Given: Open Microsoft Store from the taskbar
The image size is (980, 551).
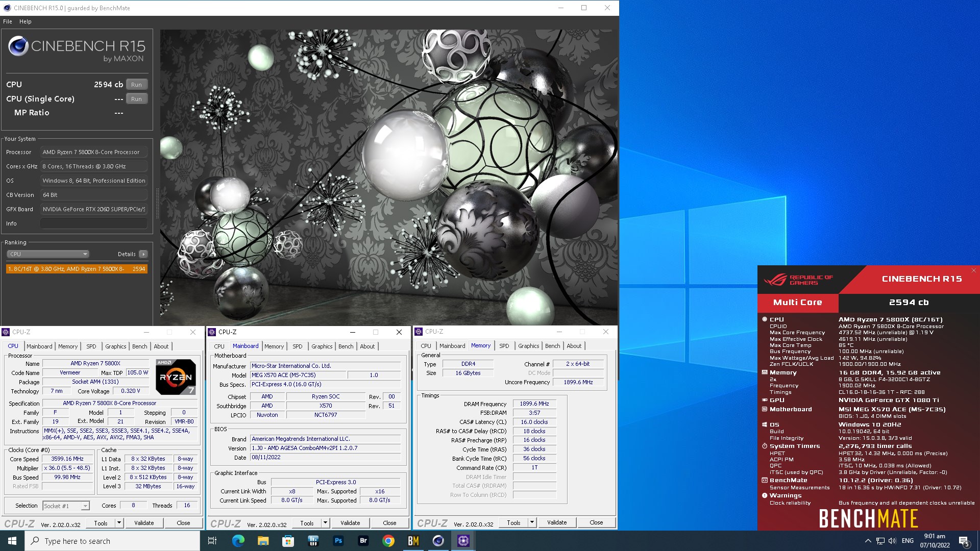Looking at the screenshot, I should click(x=288, y=541).
